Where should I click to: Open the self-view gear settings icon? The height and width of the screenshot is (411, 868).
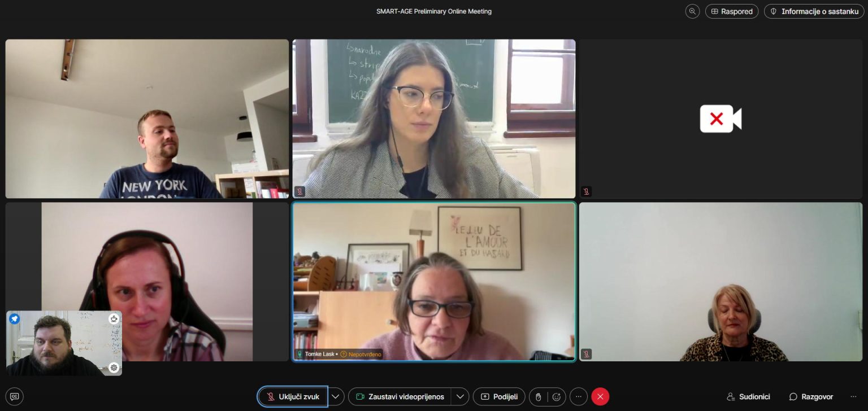click(x=114, y=368)
